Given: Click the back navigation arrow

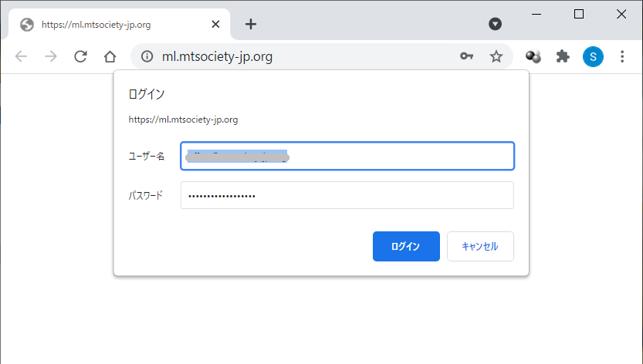Looking at the screenshot, I should pyautogui.click(x=22, y=56).
